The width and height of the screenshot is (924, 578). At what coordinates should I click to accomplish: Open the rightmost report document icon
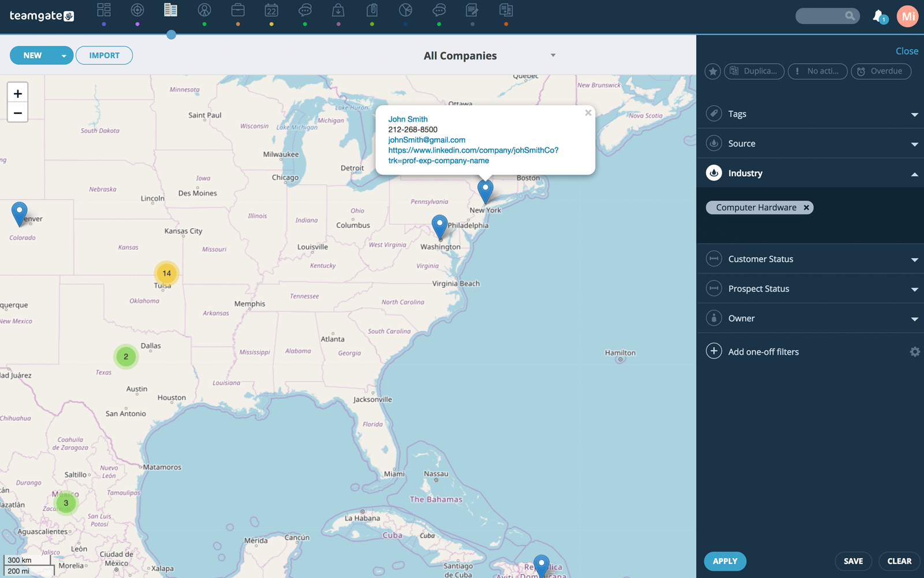pos(506,10)
